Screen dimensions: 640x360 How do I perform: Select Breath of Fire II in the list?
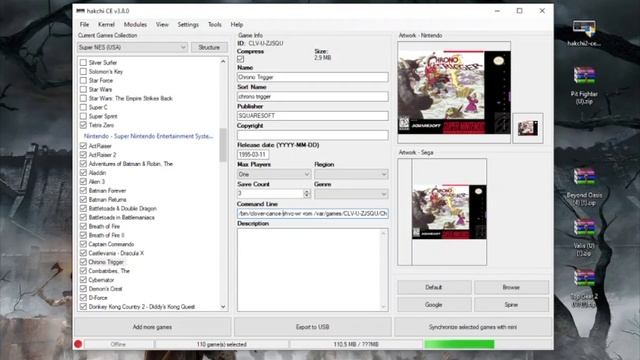click(x=106, y=235)
